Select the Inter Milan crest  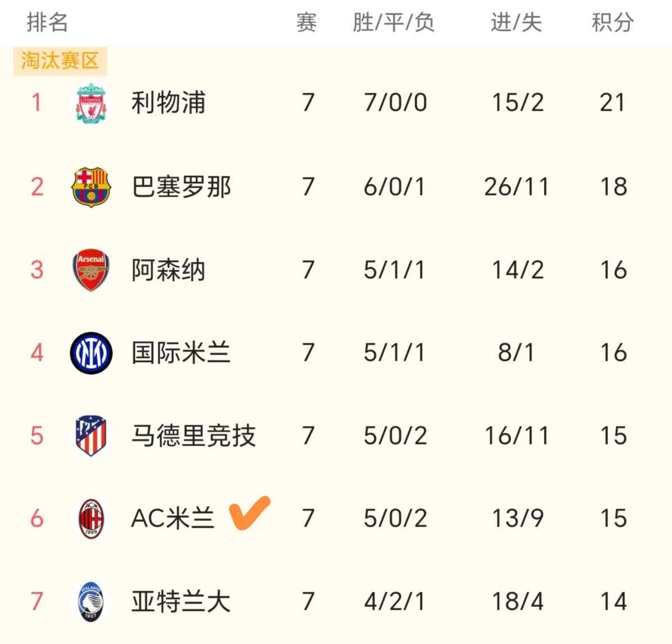click(90, 352)
